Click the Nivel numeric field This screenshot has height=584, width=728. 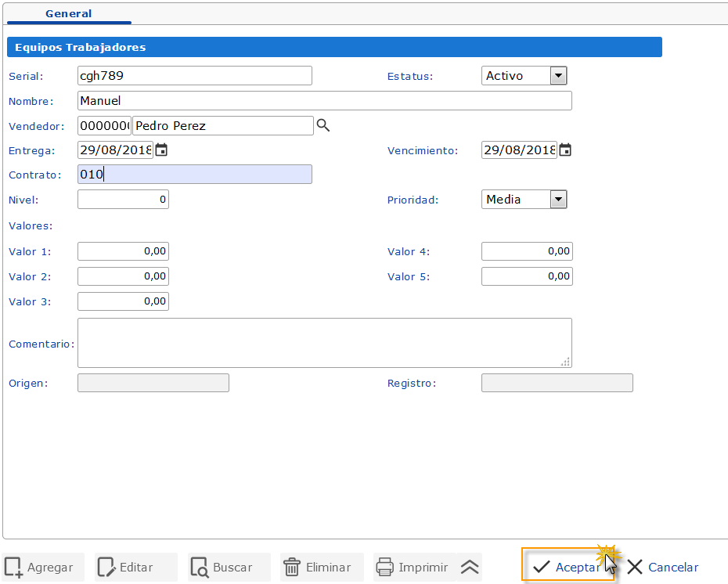(x=123, y=200)
